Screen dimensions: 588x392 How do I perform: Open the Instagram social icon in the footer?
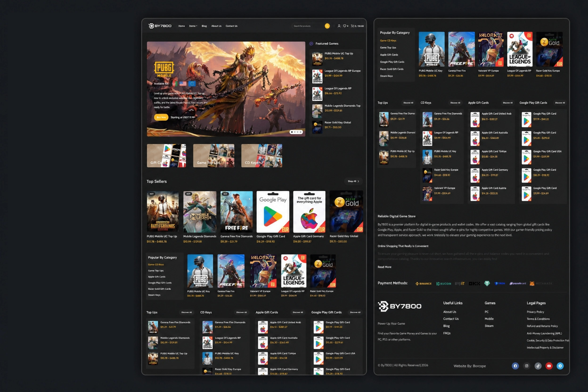(527, 366)
